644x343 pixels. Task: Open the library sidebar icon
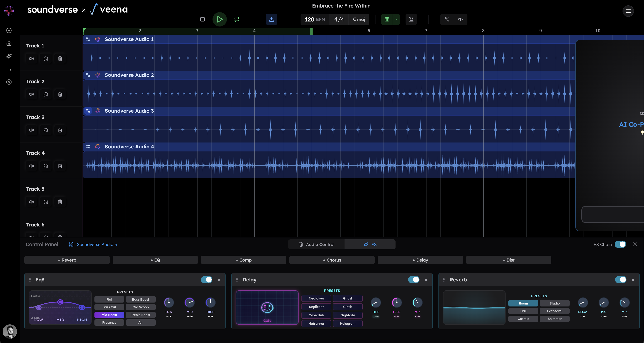9,69
